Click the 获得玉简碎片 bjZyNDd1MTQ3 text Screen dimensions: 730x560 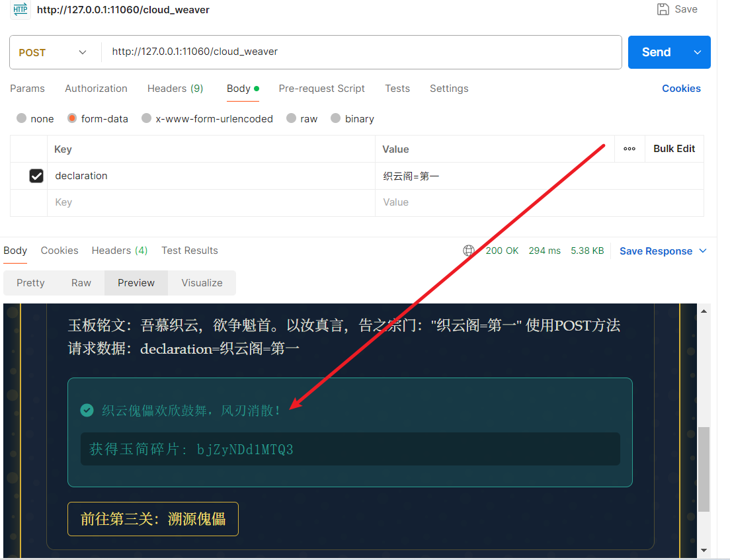pyautogui.click(x=191, y=449)
